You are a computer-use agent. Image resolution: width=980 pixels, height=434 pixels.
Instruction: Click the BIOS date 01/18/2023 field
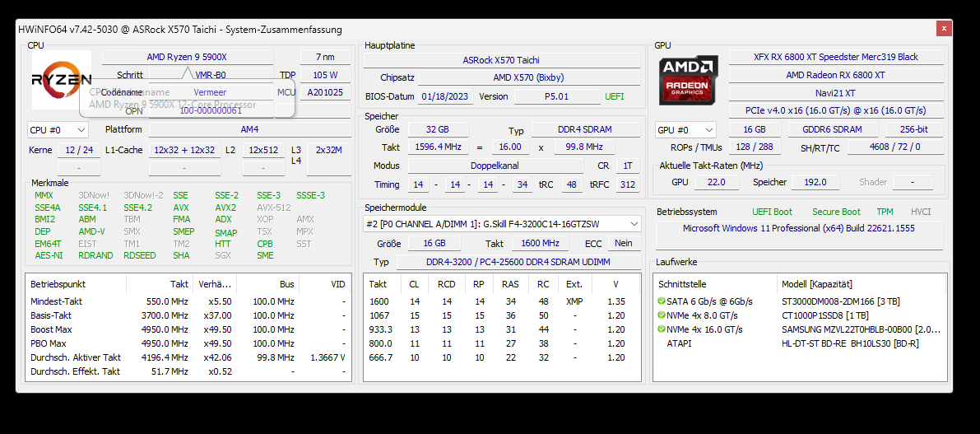point(446,97)
